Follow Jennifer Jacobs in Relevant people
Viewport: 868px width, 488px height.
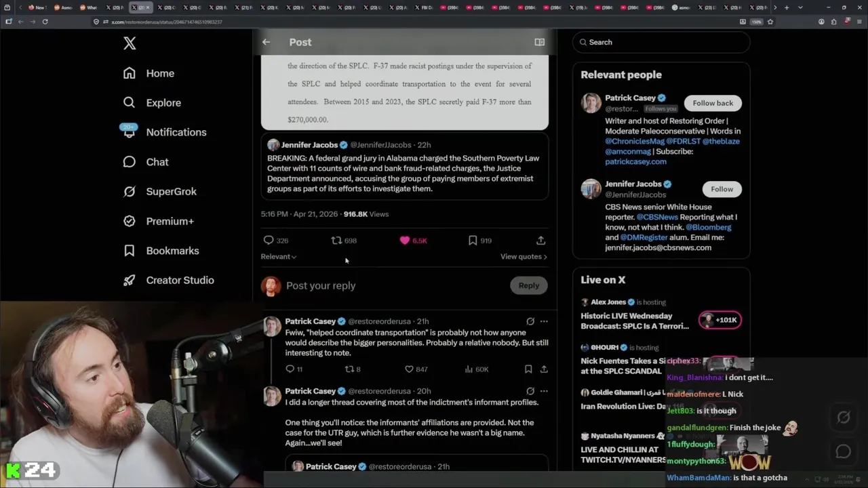722,189
